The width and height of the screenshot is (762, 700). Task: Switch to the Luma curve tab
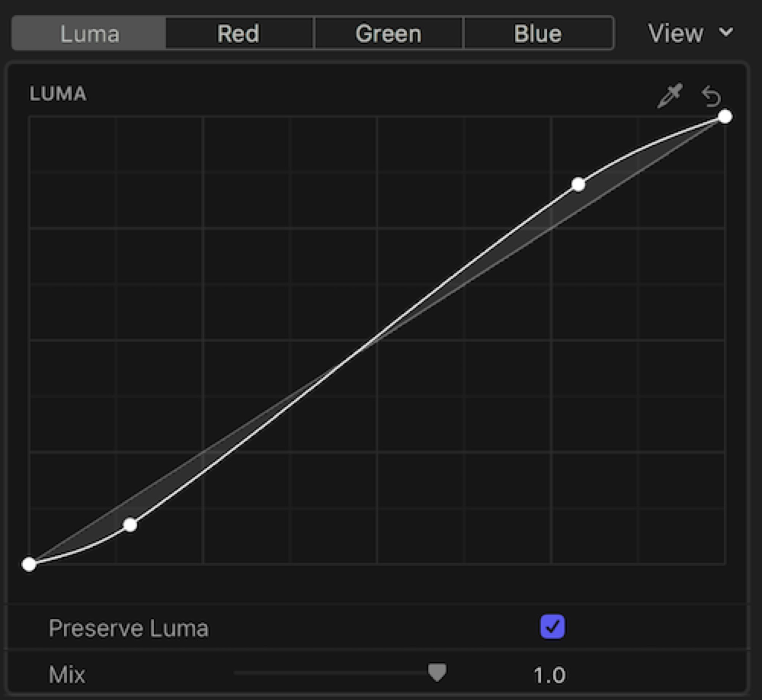tap(90, 33)
